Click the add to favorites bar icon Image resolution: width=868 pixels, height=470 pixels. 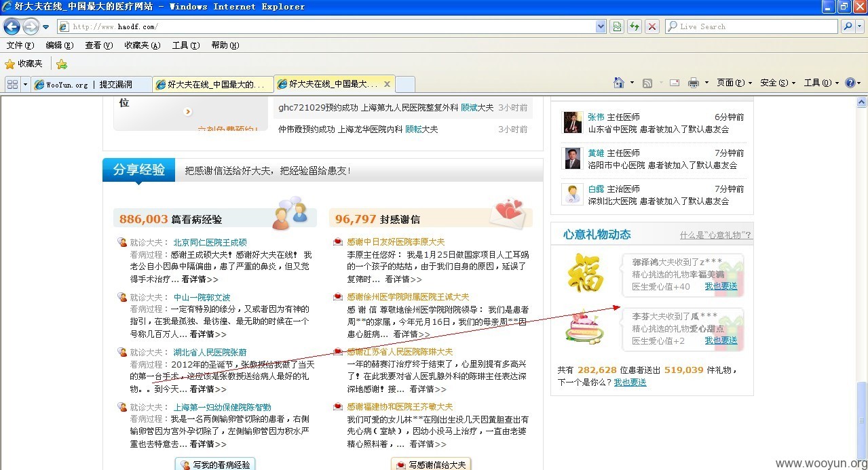click(x=62, y=64)
